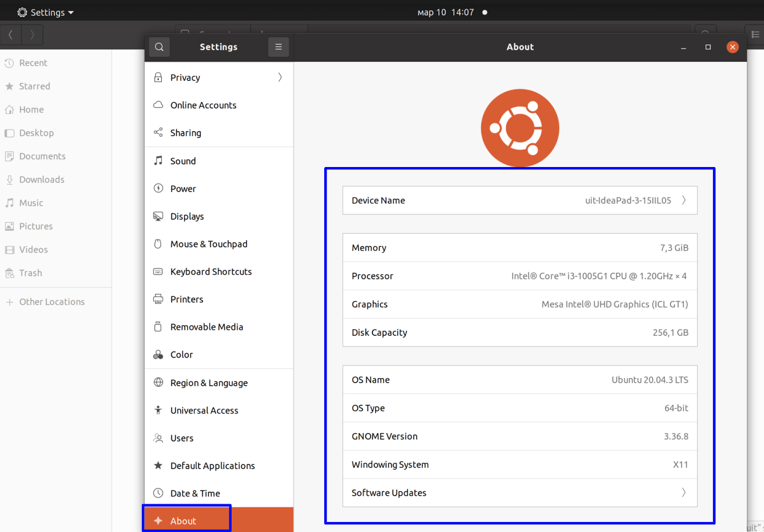The width and height of the screenshot is (764, 532).
Task: Click the Privacy lock icon
Action: coord(158,77)
